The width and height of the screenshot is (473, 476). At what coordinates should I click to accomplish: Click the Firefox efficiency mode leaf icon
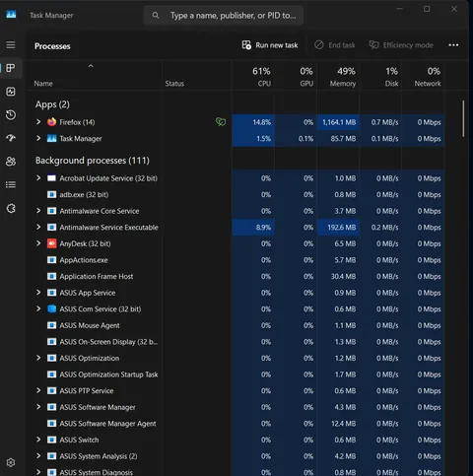(x=221, y=122)
